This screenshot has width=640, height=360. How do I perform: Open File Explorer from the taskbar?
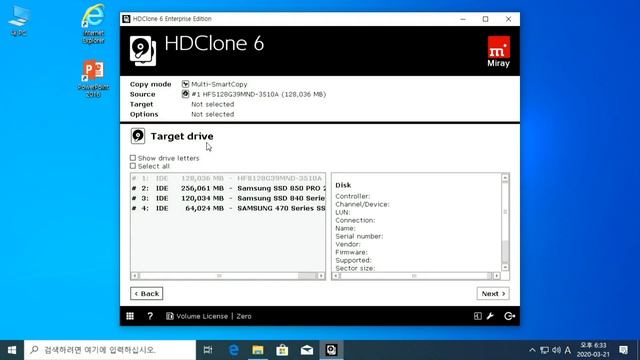coord(258,350)
